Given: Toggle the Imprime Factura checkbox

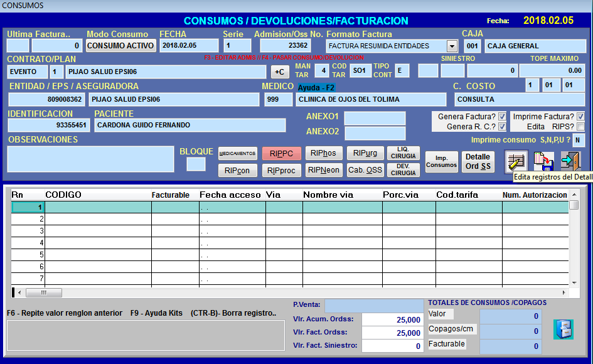Looking at the screenshot, I should click(580, 117).
